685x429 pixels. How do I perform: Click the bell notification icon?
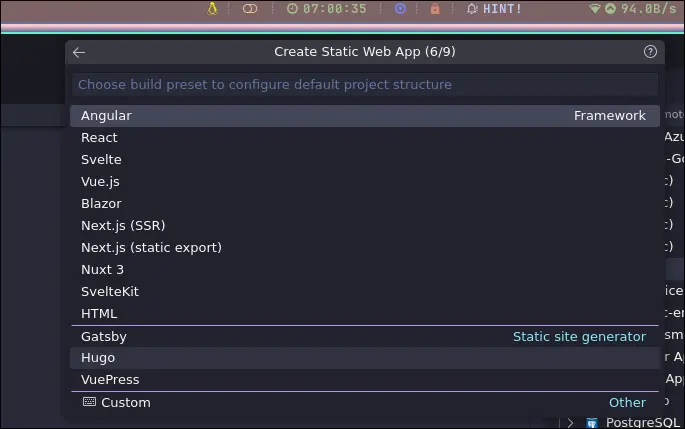point(472,9)
